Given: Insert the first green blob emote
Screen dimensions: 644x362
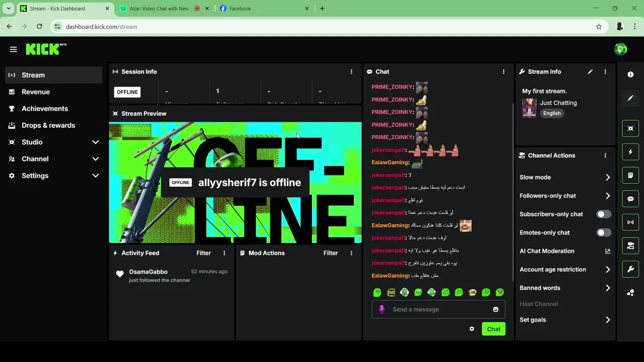Looking at the screenshot, I should 377,292.
